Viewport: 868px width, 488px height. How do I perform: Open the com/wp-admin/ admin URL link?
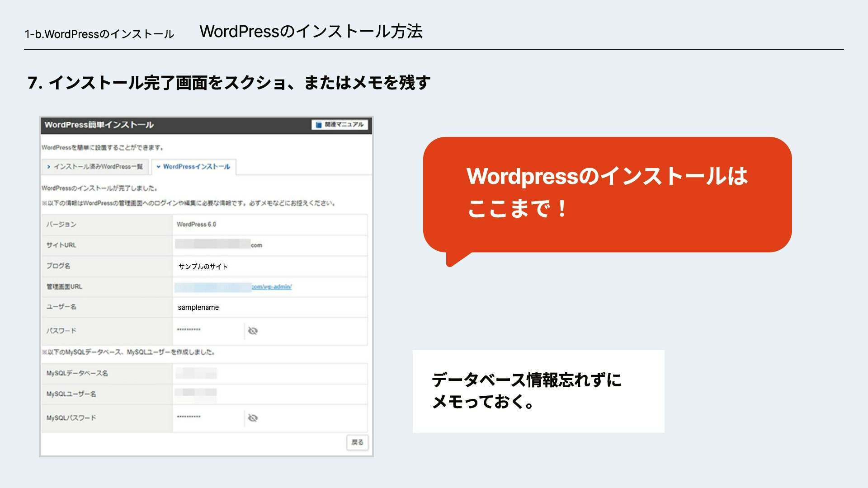click(271, 286)
